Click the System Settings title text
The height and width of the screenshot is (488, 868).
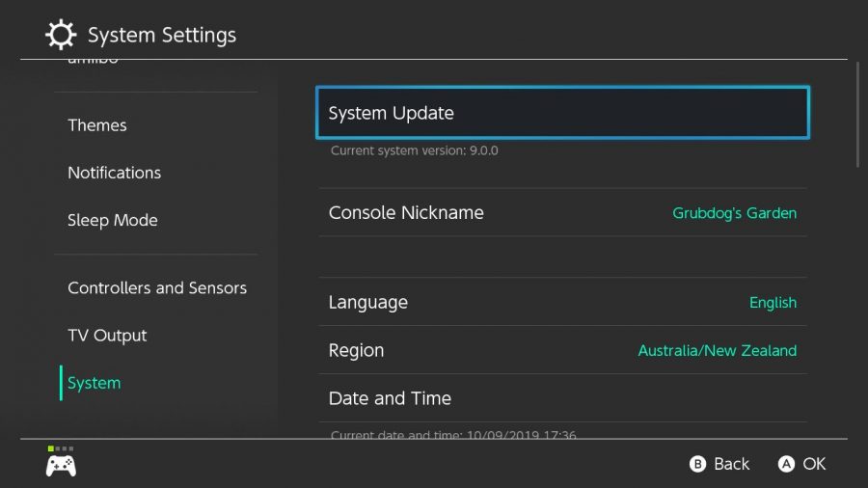click(162, 36)
